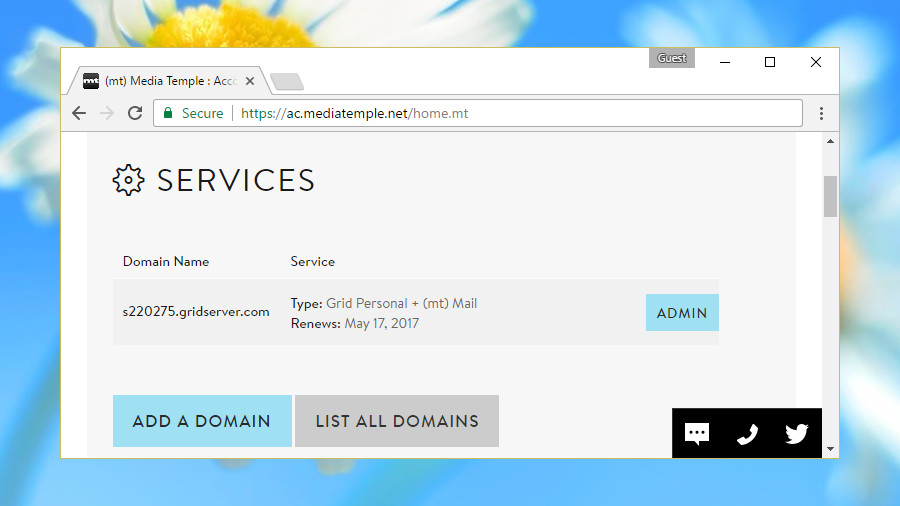Click the Guest profile button
900x506 pixels.
coord(672,58)
